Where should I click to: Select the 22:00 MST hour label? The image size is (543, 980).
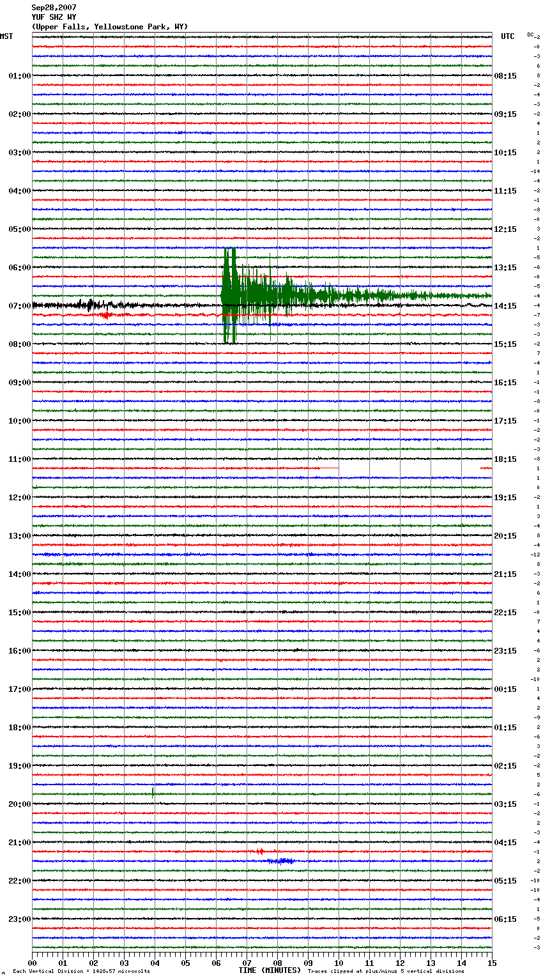[x=20, y=881]
